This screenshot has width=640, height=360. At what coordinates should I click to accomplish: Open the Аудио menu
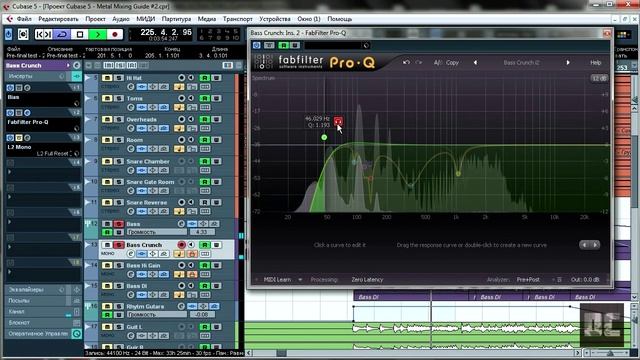pyautogui.click(x=121, y=19)
